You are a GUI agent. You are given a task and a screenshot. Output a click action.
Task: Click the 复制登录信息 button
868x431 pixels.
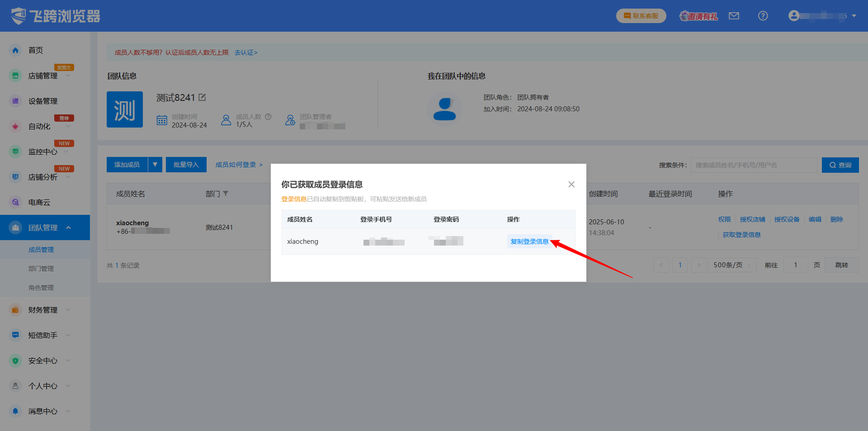tap(529, 242)
